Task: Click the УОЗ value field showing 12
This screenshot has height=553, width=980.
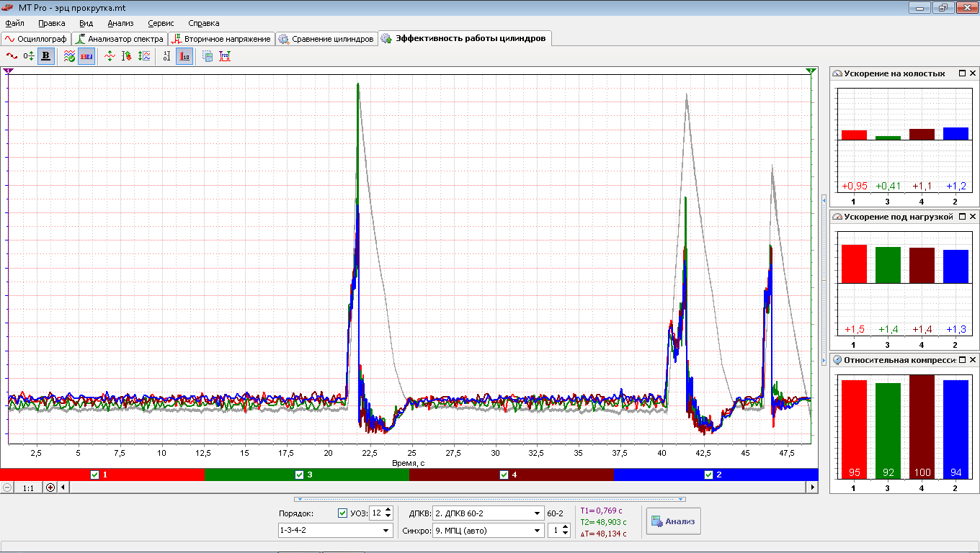Action: (375, 513)
